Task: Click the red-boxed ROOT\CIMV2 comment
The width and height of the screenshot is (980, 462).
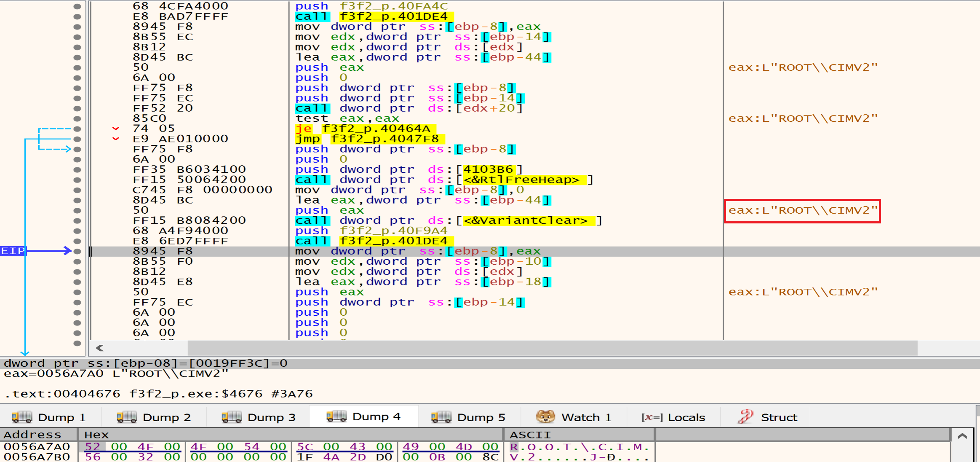Action: click(x=802, y=211)
